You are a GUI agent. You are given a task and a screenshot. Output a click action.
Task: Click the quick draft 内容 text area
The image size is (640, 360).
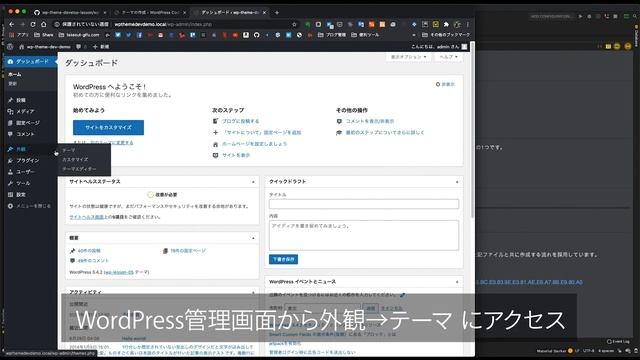tap(364, 235)
